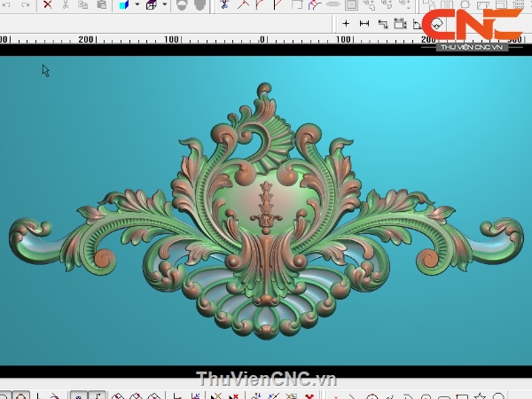Viewport: 532px width, 399px height.
Task: Select the horizontal dimension measure icon
Action: click(x=364, y=23)
